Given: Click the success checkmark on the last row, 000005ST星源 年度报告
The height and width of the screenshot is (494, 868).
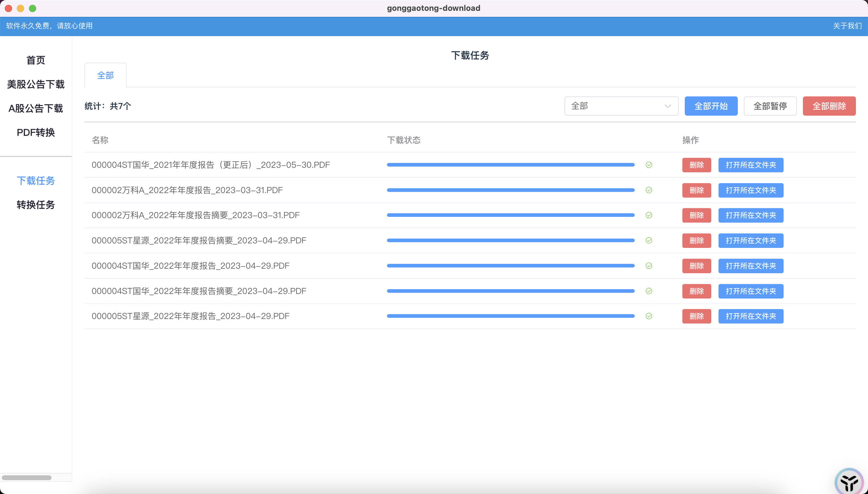Looking at the screenshot, I should [649, 316].
